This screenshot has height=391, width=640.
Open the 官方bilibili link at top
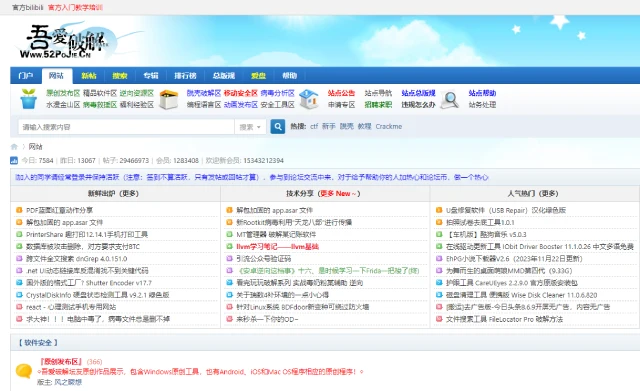click(28, 7)
